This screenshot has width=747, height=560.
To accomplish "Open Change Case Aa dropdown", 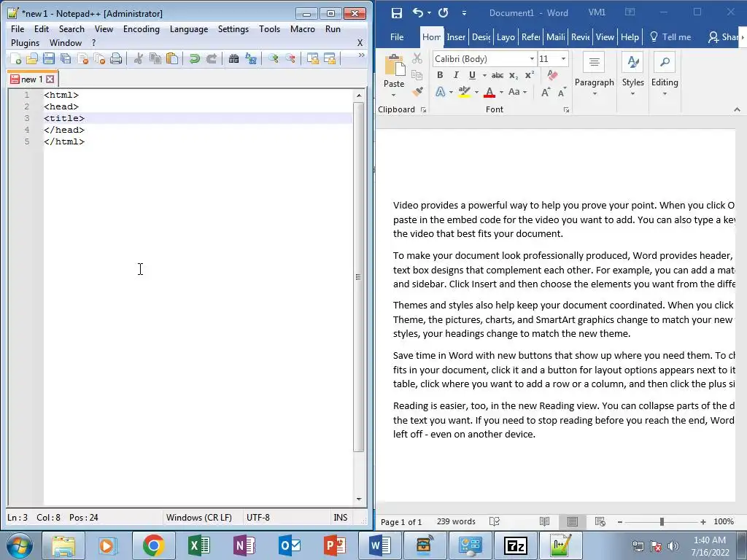I will pos(517,92).
